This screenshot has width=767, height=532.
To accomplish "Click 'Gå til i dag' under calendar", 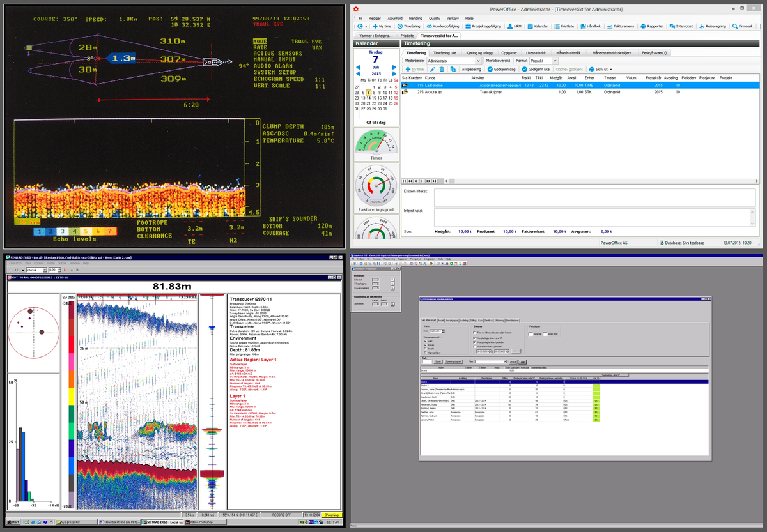I will pyautogui.click(x=376, y=122).
